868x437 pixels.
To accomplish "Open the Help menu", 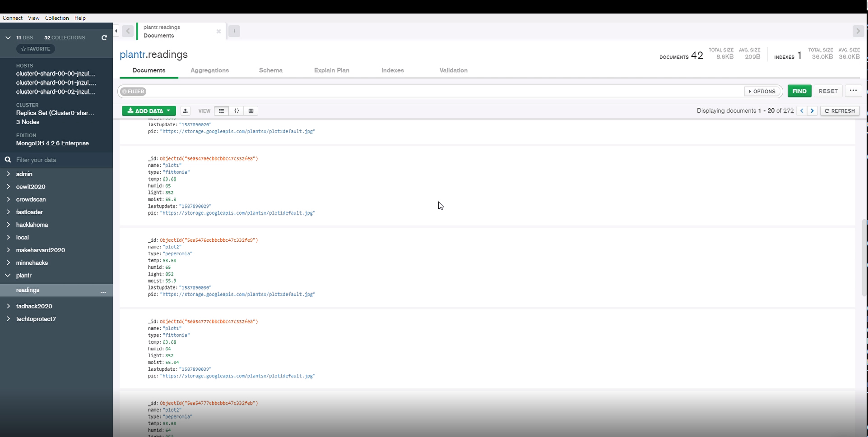I will pyautogui.click(x=80, y=18).
